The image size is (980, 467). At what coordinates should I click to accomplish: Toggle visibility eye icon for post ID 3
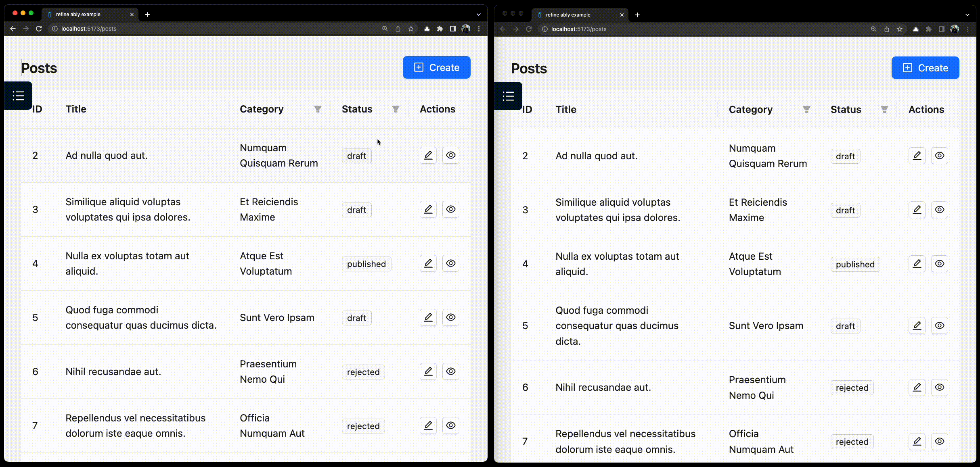(x=450, y=209)
